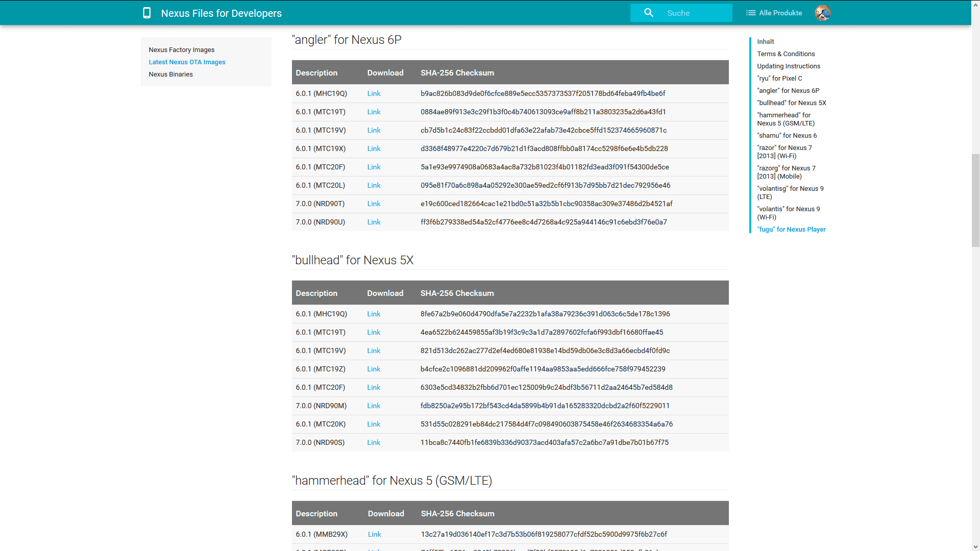Open the user profile avatar
The image size is (980, 551).
click(822, 13)
